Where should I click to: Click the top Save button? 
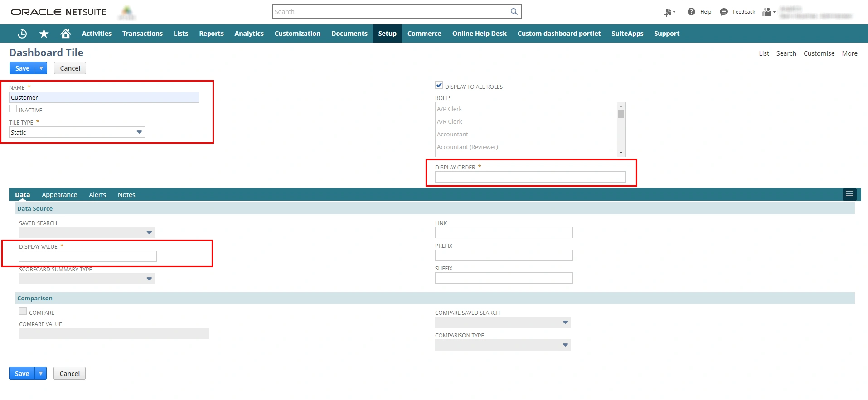pyautogui.click(x=22, y=68)
